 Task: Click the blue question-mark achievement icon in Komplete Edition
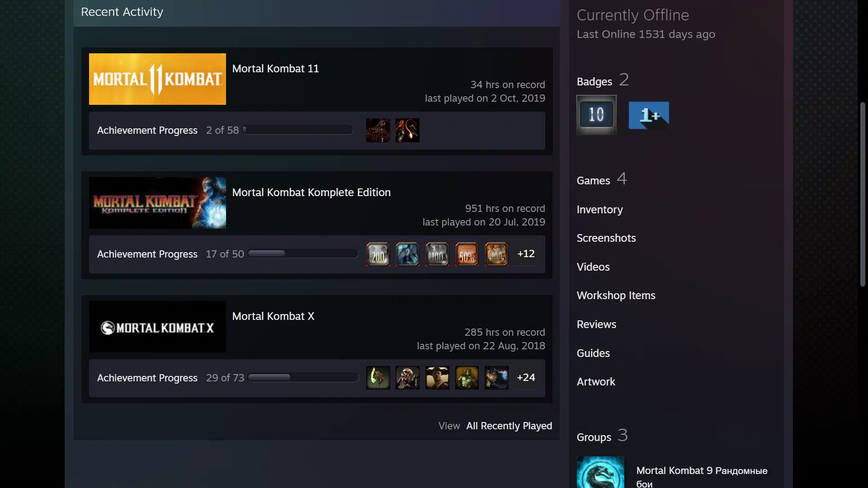(x=407, y=254)
